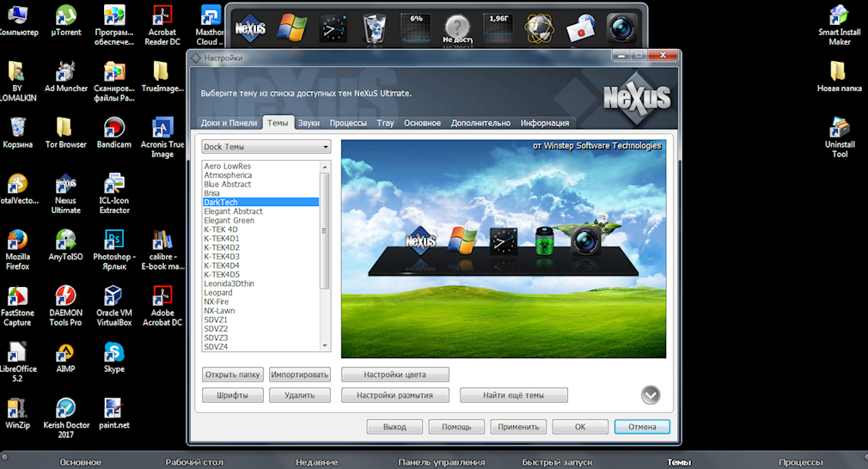
Task: Open Uninstall Tool desktop icon
Action: coord(840,137)
